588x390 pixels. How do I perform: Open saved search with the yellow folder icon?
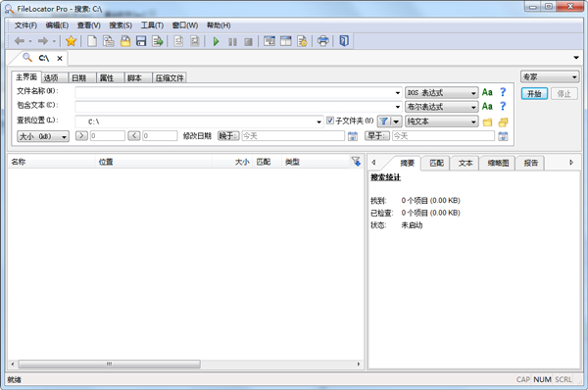tap(125, 41)
